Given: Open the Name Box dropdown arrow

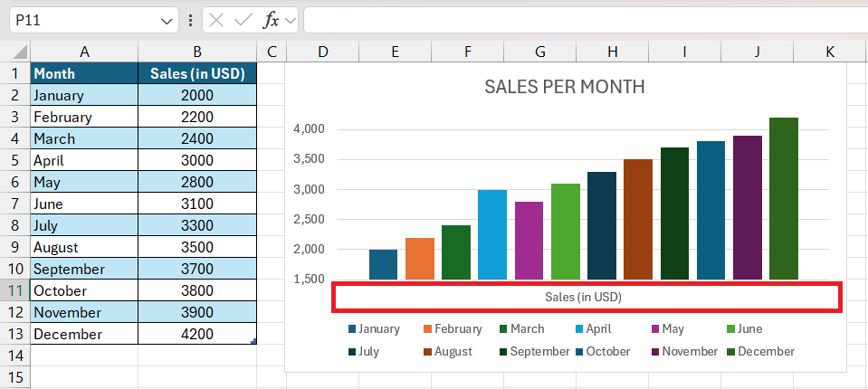Looking at the screenshot, I should [166, 21].
